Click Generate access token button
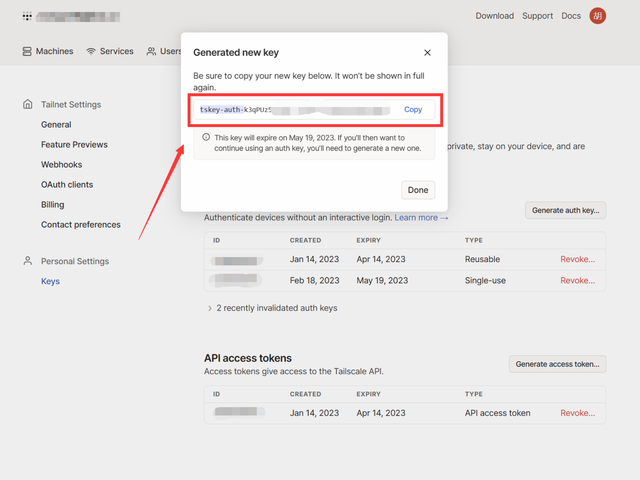The width and height of the screenshot is (640, 480). [557, 364]
